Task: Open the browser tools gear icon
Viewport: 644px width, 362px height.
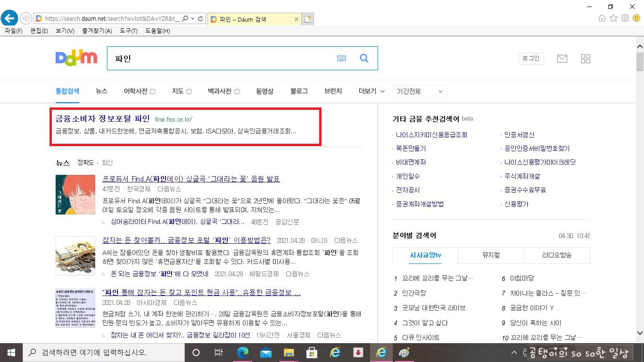Action: [x=625, y=18]
